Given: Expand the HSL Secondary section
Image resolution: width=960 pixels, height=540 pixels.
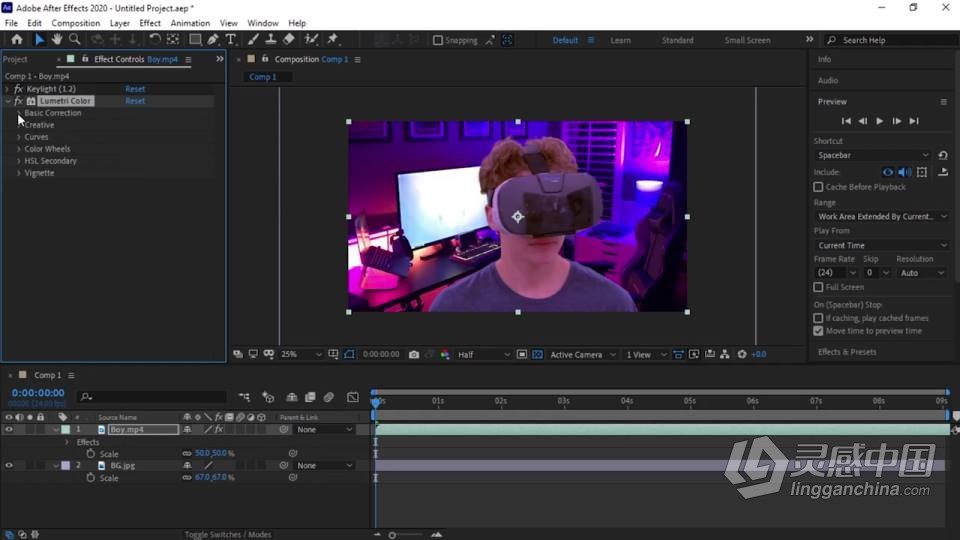Looking at the screenshot, I should pos(19,161).
